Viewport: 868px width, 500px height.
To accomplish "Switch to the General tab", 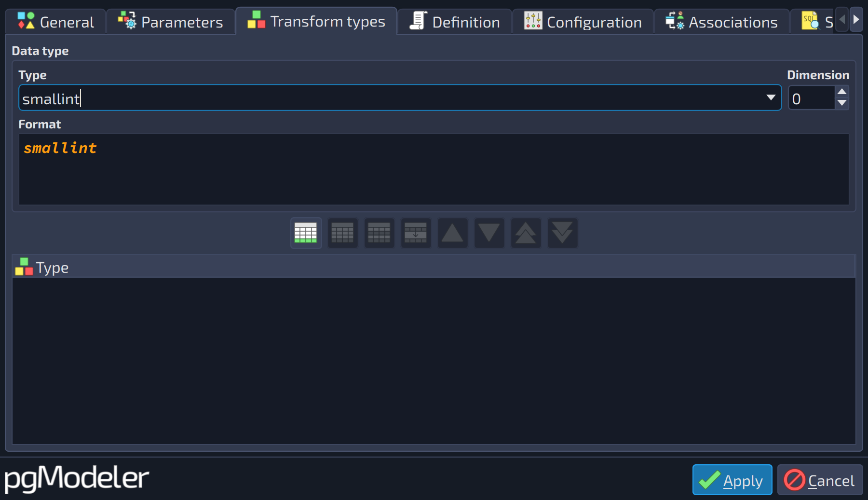I will [56, 22].
